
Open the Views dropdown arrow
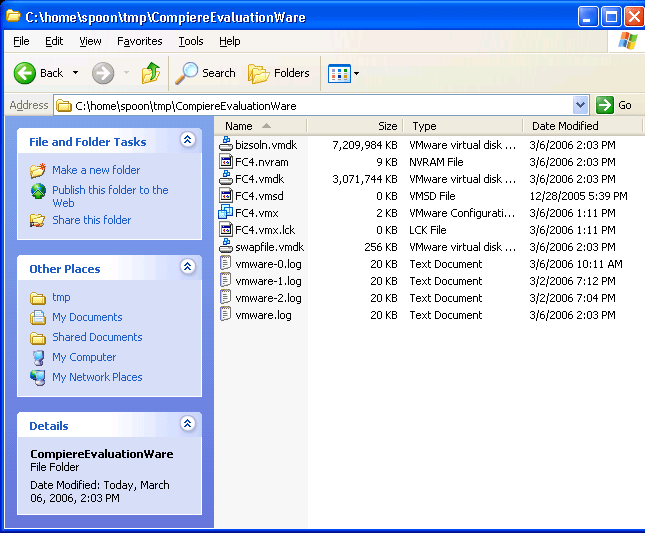[x=357, y=73]
